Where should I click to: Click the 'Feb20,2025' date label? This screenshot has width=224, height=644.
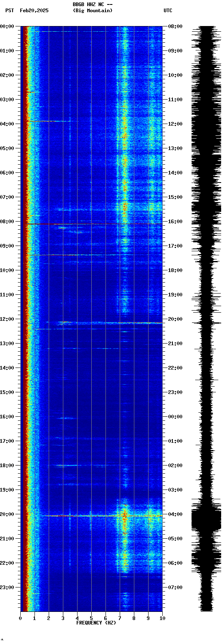[34, 11]
